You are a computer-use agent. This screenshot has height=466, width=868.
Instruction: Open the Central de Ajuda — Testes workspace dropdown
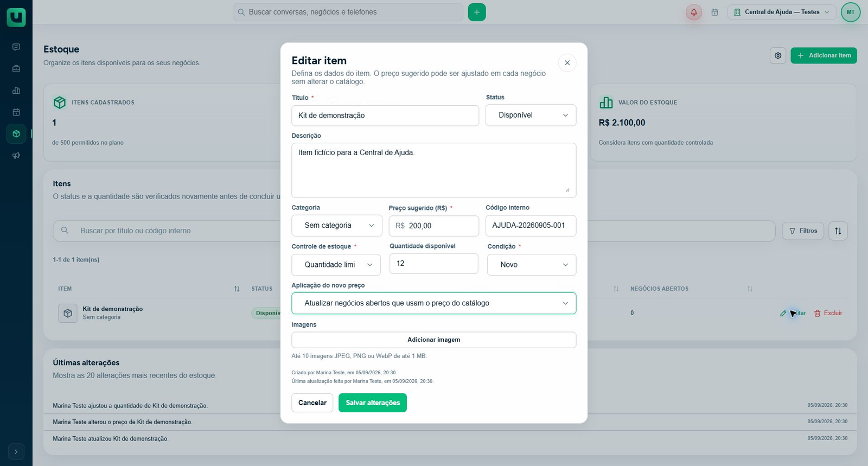pyautogui.click(x=782, y=12)
